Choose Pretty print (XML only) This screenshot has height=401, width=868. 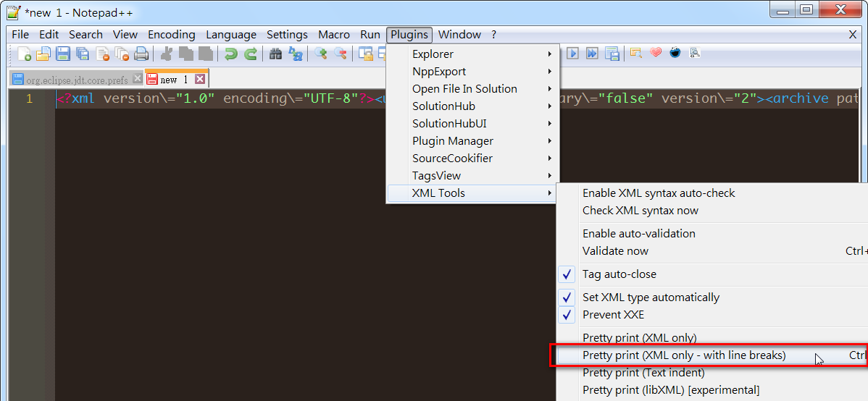(x=711, y=338)
